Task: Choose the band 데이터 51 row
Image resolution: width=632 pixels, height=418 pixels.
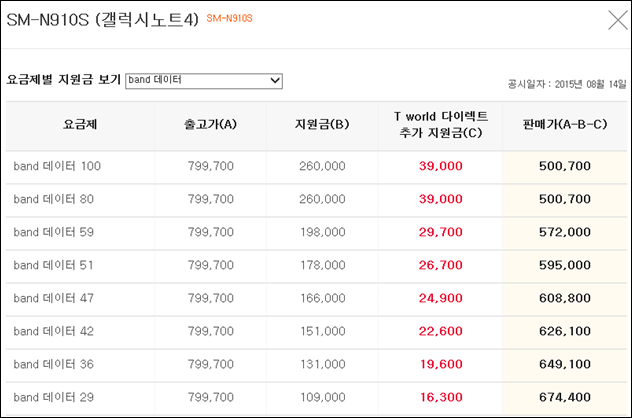Action: tap(316, 266)
